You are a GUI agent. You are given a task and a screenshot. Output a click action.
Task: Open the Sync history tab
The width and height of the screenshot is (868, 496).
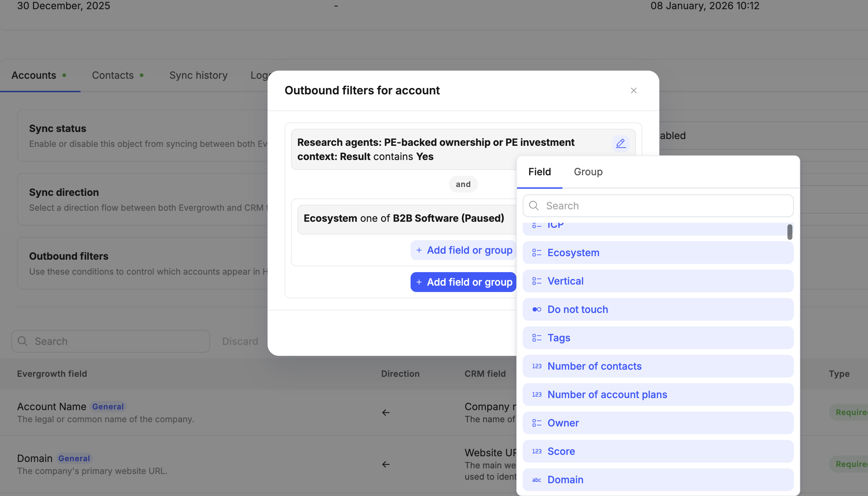tap(198, 75)
